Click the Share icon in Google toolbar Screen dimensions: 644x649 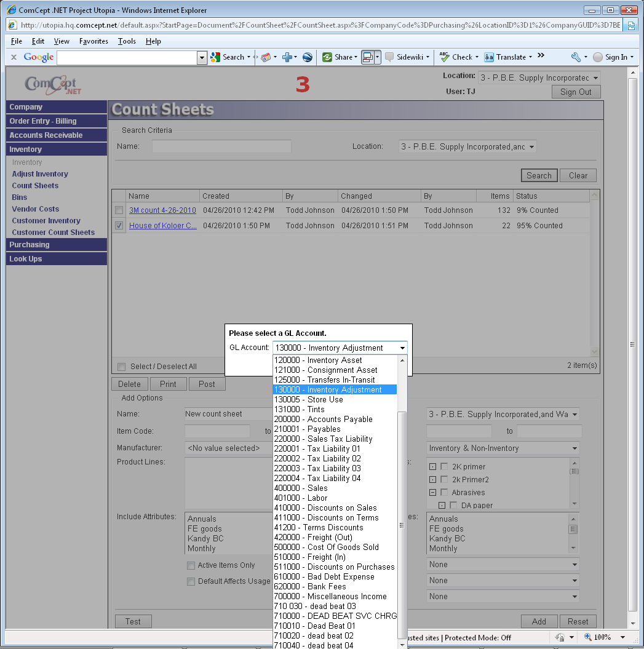pyautogui.click(x=327, y=57)
